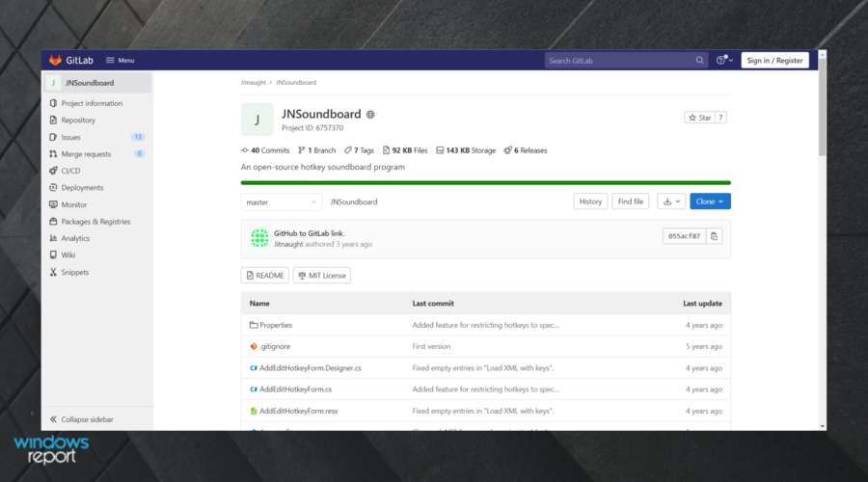
Task: Click the Properties row commit message
Action: 485,326
